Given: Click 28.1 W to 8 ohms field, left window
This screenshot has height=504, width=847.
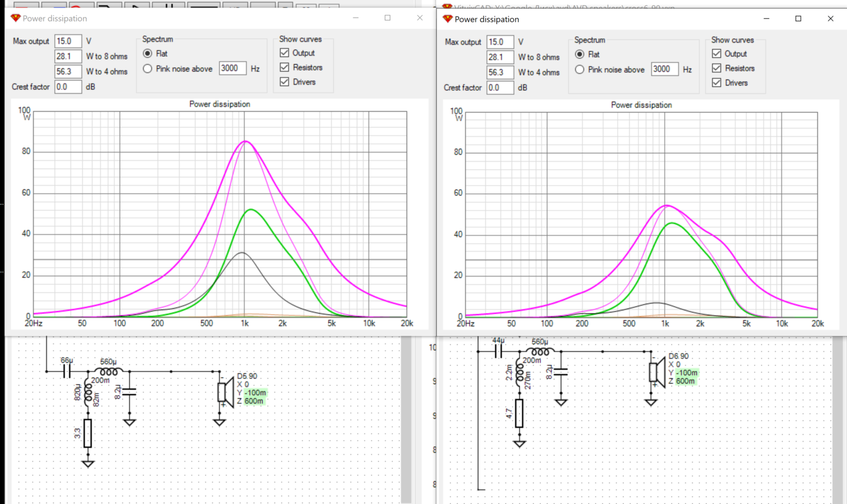Looking at the screenshot, I should 68,56.
